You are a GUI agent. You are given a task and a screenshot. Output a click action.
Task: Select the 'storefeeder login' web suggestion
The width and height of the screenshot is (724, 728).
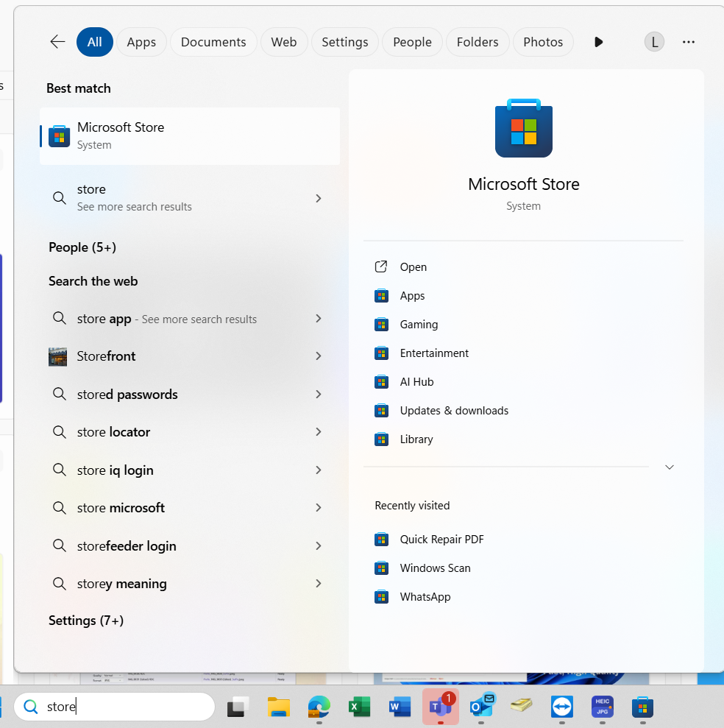190,545
